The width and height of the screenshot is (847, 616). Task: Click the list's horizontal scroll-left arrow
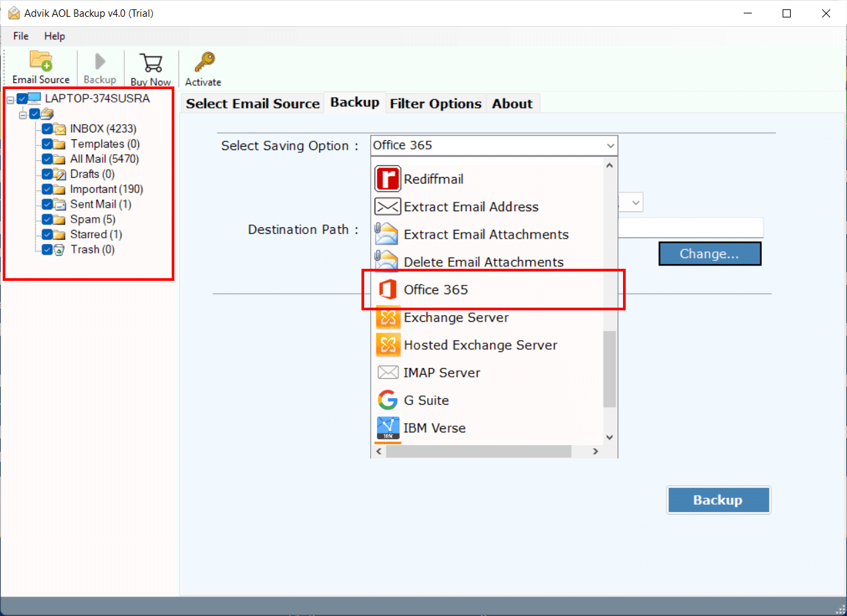click(379, 452)
